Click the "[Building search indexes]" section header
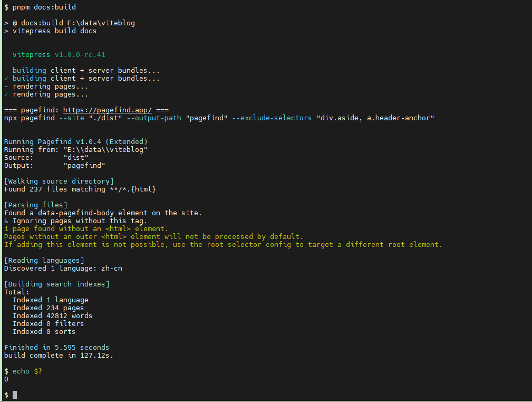Screen dimensions: 532x402 pyautogui.click(x=56, y=284)
